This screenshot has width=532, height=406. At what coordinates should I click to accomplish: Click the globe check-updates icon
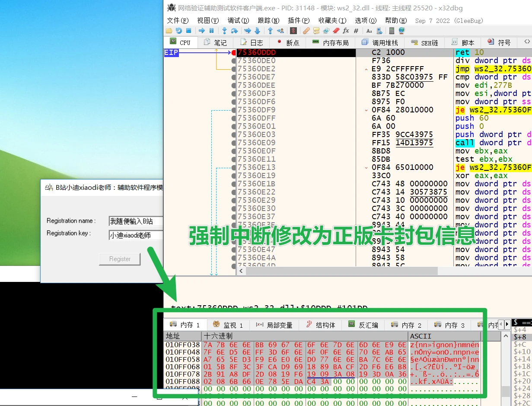[x=402, y=31]
